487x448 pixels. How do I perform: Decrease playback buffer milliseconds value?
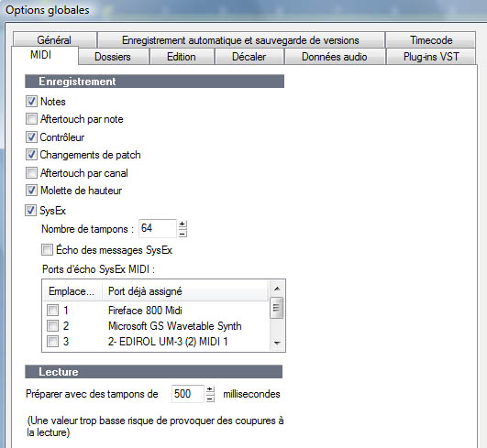click(210, 398)
